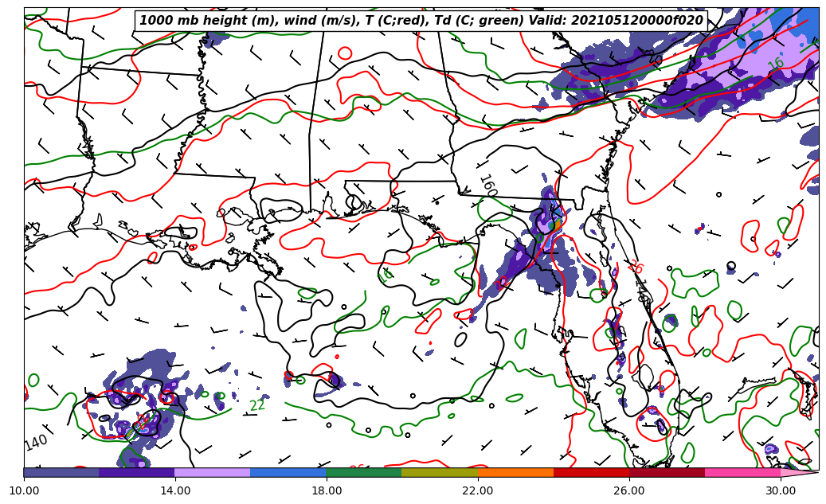Click the 22-24 orange colorbar segment
This screenshot has height=504, width=826.
515,472
